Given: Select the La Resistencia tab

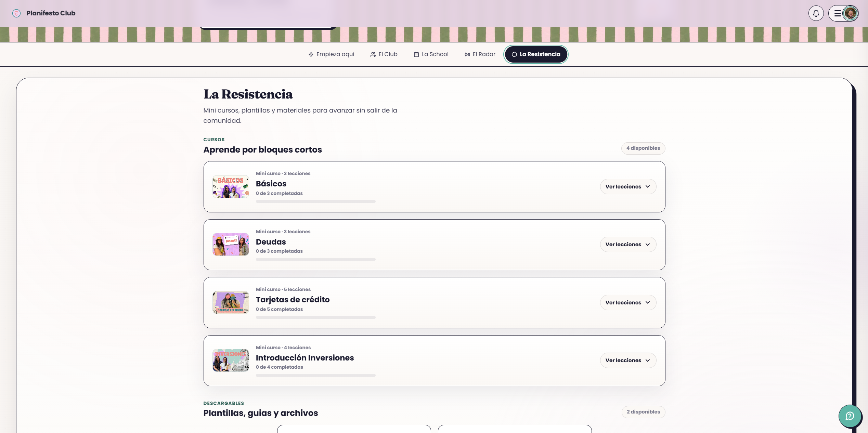Looking at the screenshot, I should pos(536,54).
